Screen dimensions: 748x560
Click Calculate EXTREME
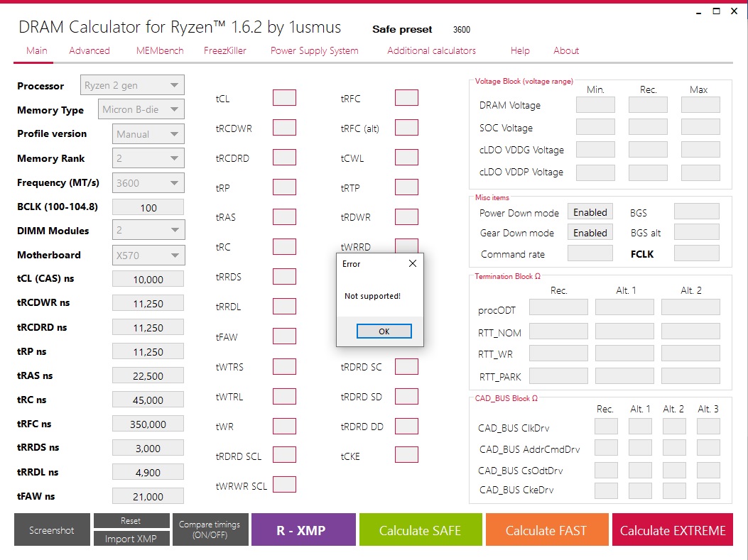coord(673,529)
